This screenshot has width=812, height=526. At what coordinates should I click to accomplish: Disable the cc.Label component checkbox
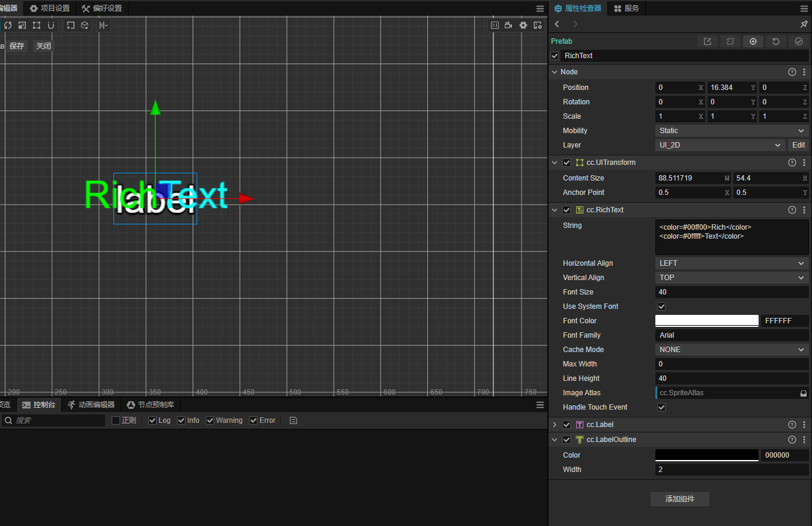click(x=567, y=425)
